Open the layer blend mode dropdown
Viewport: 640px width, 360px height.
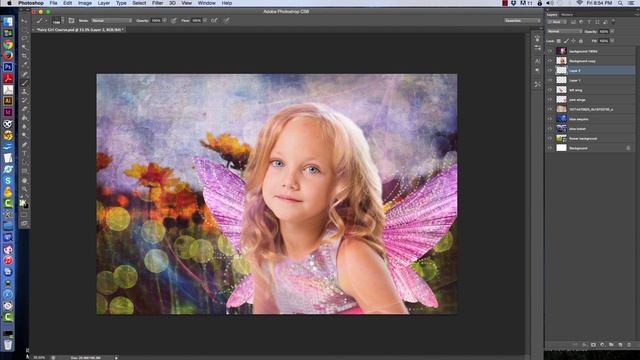[565, 31]
